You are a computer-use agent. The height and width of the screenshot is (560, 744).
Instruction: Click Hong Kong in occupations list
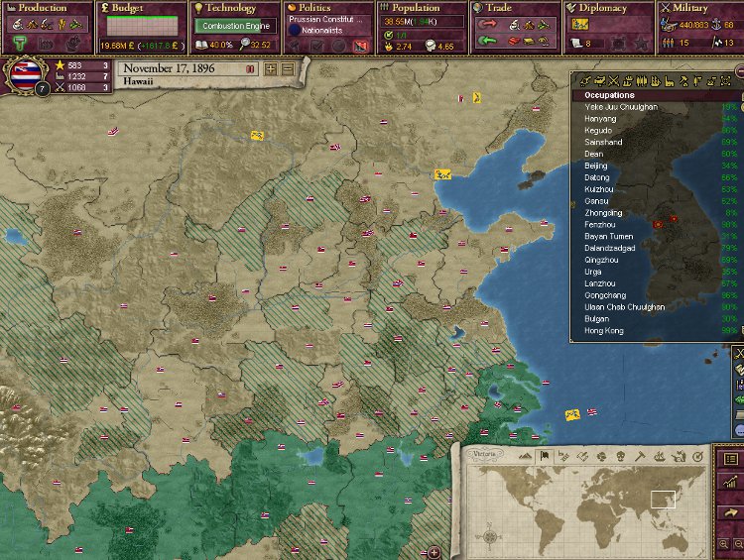click(x=604, y=331)
